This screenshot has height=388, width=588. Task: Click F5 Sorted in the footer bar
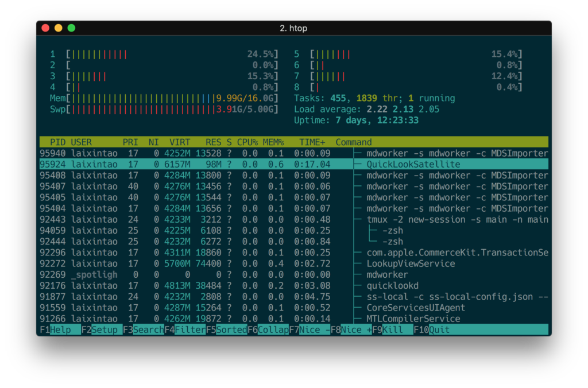(226, 330)
